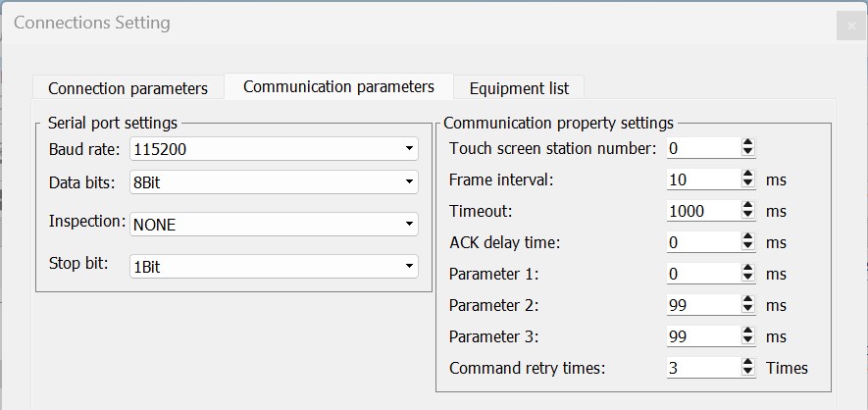Expand the Stop bit dropdown
This screenshot has height=410, width=868.
tap(274, 266)
